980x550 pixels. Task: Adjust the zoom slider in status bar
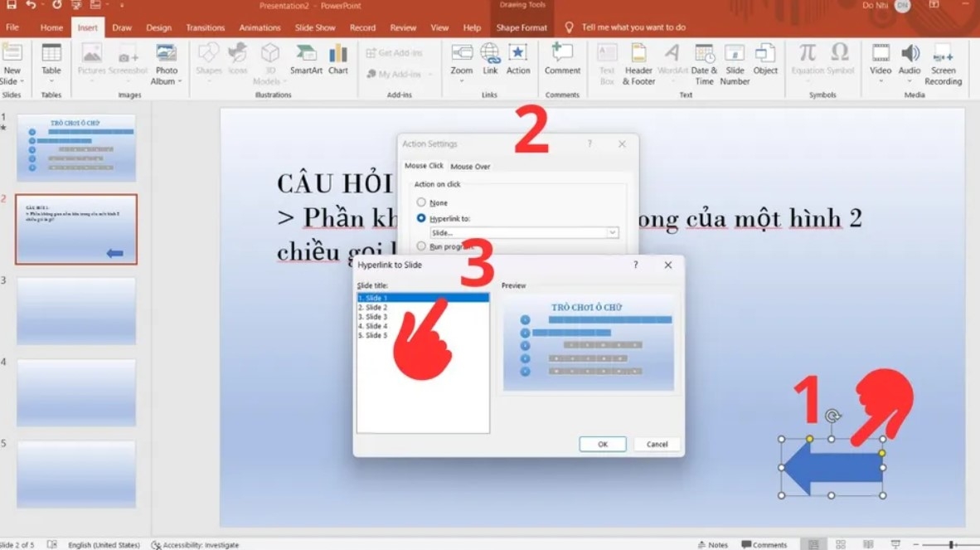point(951,544)
